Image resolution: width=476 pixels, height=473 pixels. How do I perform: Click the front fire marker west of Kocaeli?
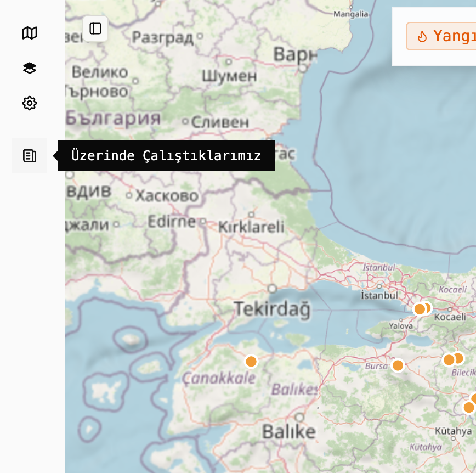(420, 309)
